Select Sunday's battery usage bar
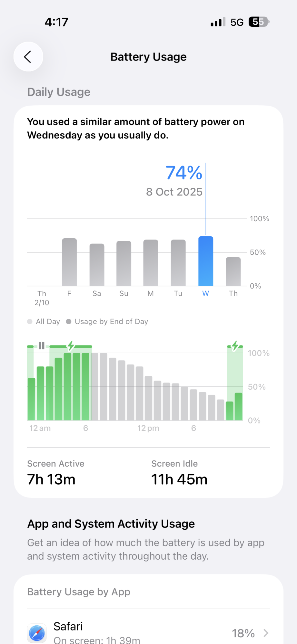 [124, 263]
